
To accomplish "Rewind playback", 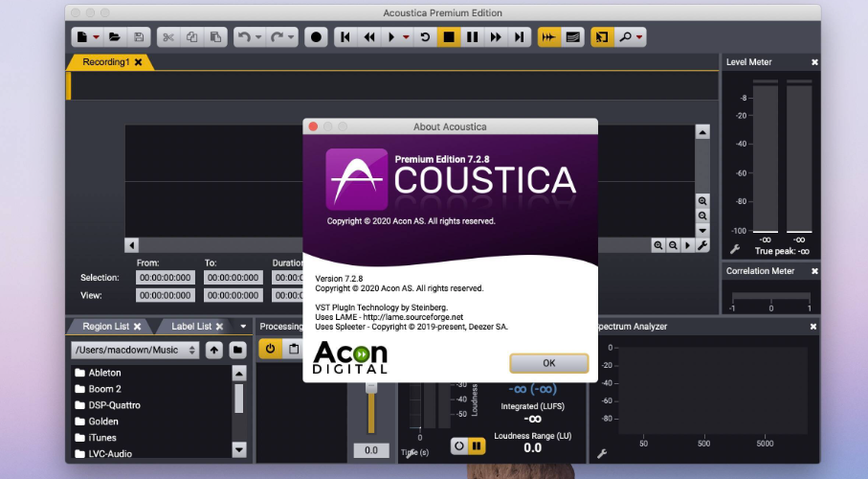I will (x=369, y=37).
